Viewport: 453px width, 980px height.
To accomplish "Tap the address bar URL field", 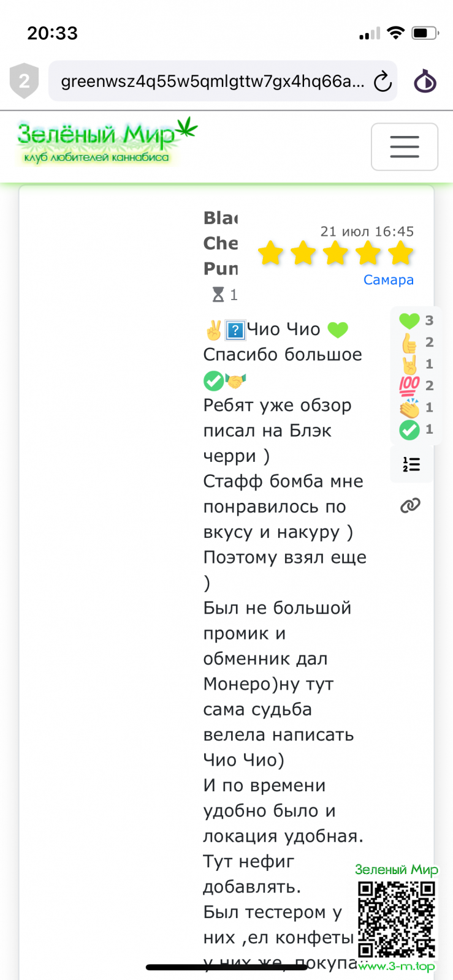I will point(211,81).
